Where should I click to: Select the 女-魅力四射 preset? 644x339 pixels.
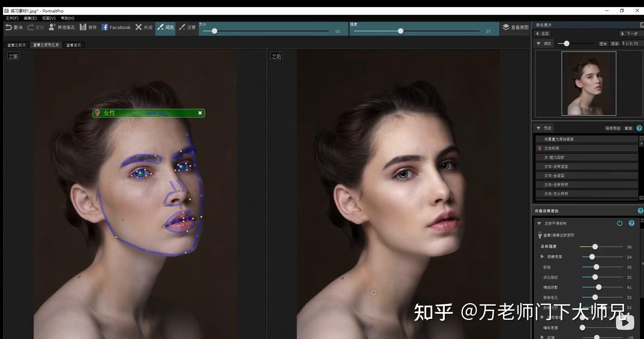point(586,157)
